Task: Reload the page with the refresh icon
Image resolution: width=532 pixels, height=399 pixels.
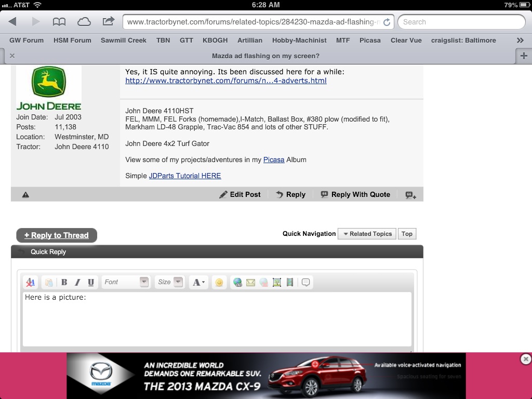Action: [387, 22]
